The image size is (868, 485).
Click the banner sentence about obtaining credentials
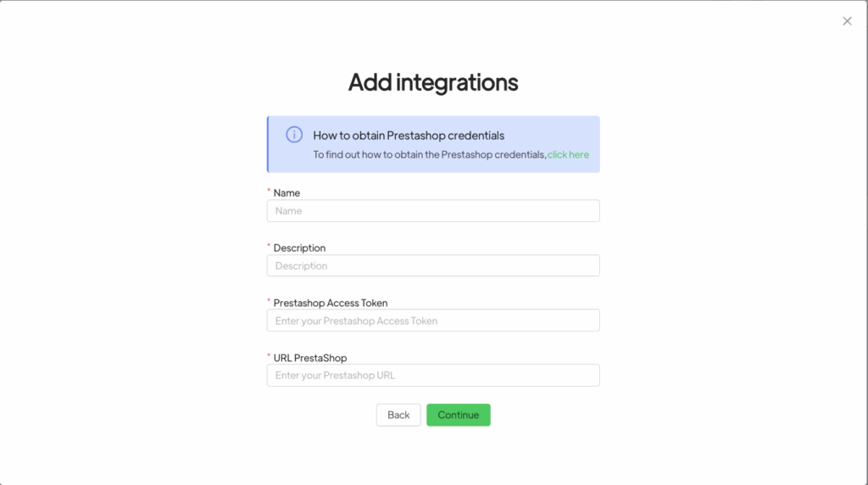coord(429,154)
